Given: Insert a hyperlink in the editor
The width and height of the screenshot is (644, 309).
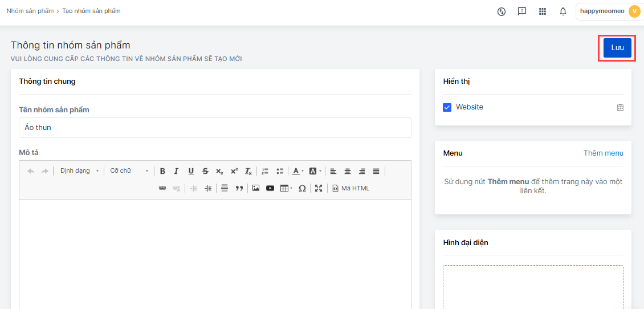Looking at the screenshot, I should [x=162, y=188].
